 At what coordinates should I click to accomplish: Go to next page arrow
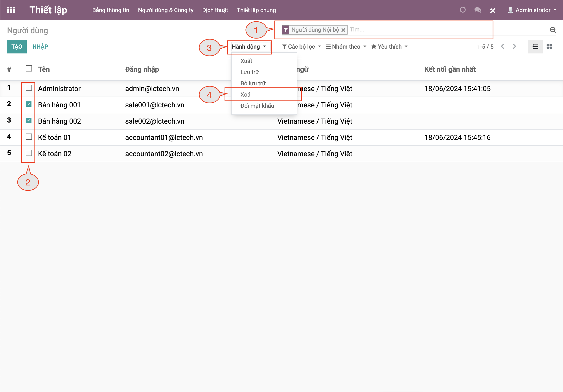pyautogui.click(x=514, y=47)
